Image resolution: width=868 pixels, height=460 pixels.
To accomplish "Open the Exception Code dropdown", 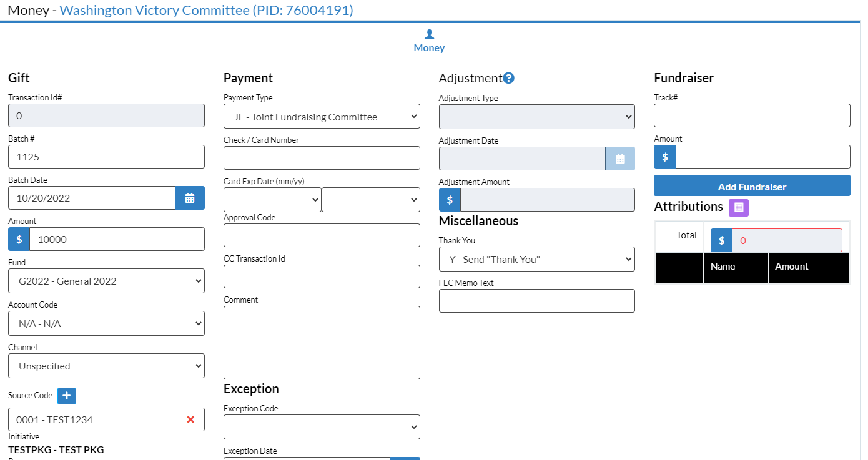I will 322,427.
